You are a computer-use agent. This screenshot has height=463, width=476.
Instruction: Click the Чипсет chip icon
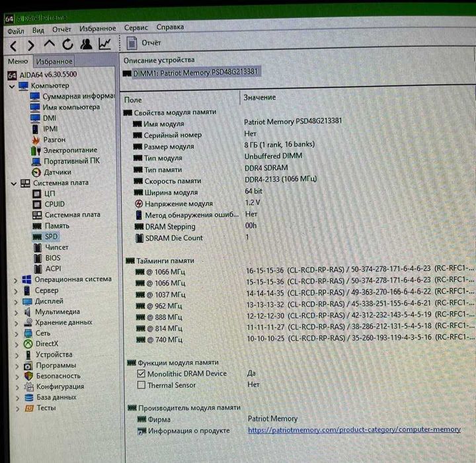(38, 247)
